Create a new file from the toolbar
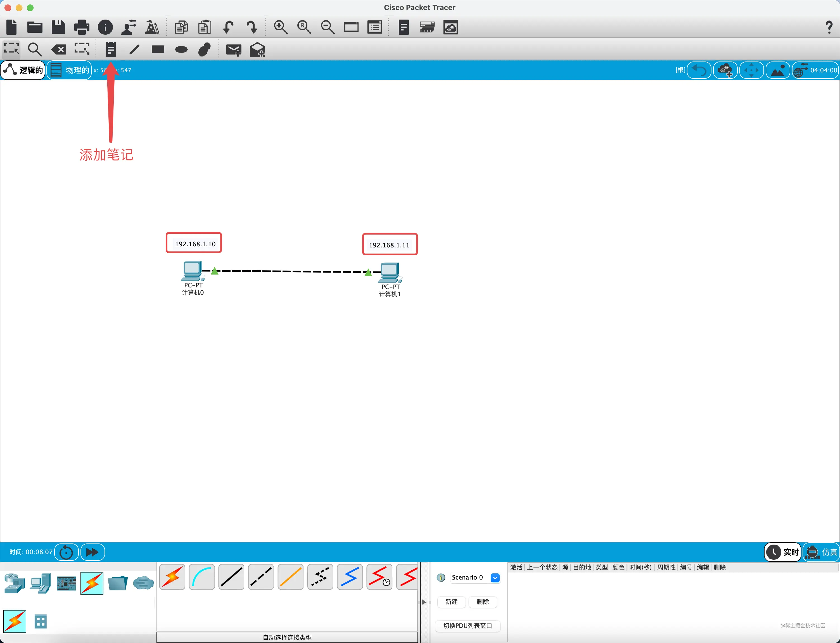Viewport: 840px width, 643px height. (x=12, y=27)
